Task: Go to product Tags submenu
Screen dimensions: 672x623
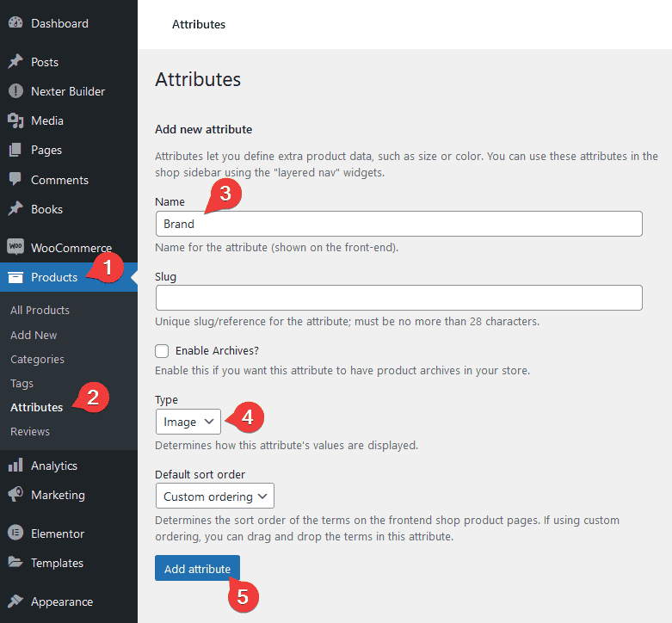Action: pos(22,384)
